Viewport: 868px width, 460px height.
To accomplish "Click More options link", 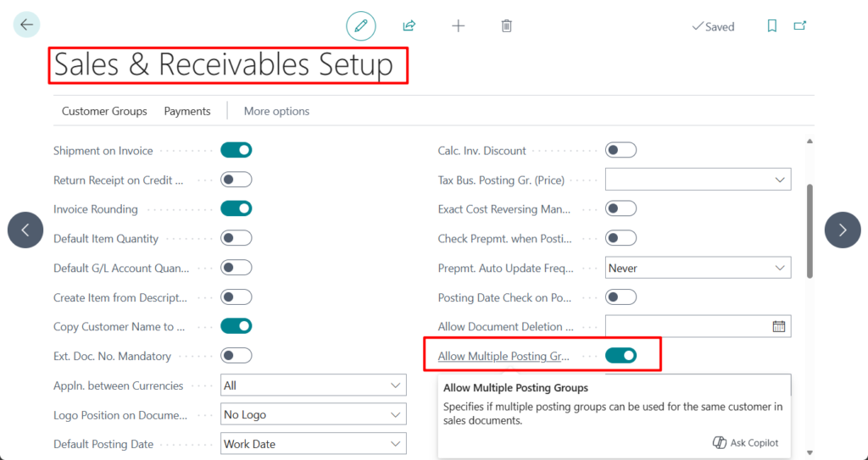I will 276,111.
